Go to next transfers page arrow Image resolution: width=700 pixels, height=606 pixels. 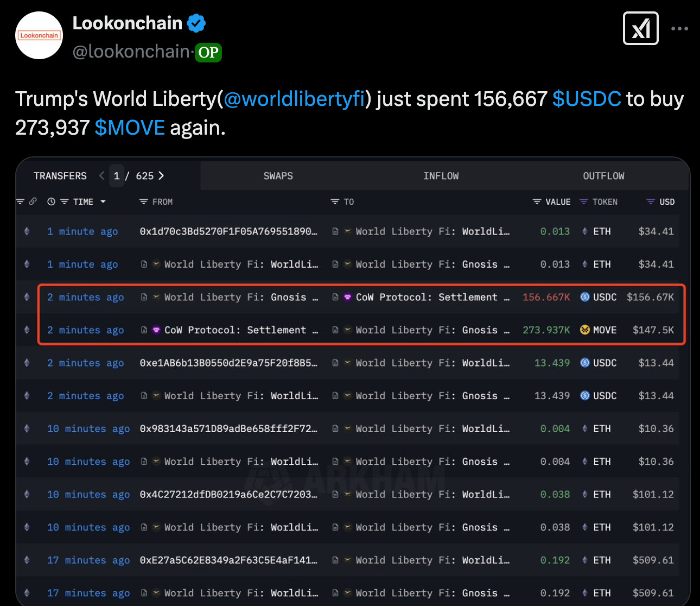(x=161, y=176)
